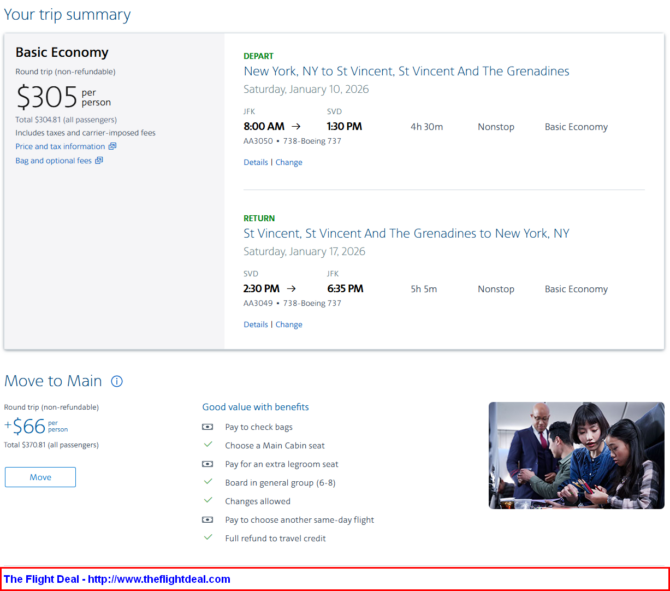Click 'Saturday, January 10, 2026' date
Viewport: 670px width, 591px height.
pos(306,89)
